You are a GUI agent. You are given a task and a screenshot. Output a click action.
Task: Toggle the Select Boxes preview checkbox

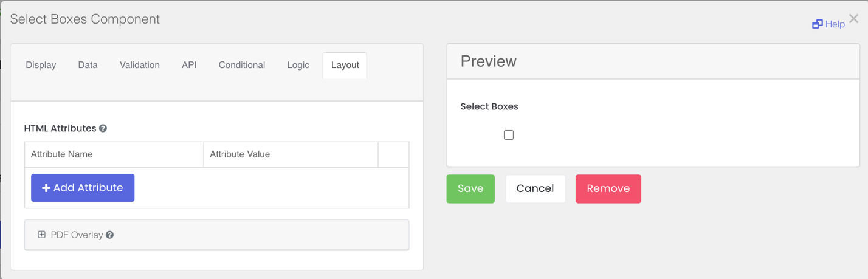(509, 135)
